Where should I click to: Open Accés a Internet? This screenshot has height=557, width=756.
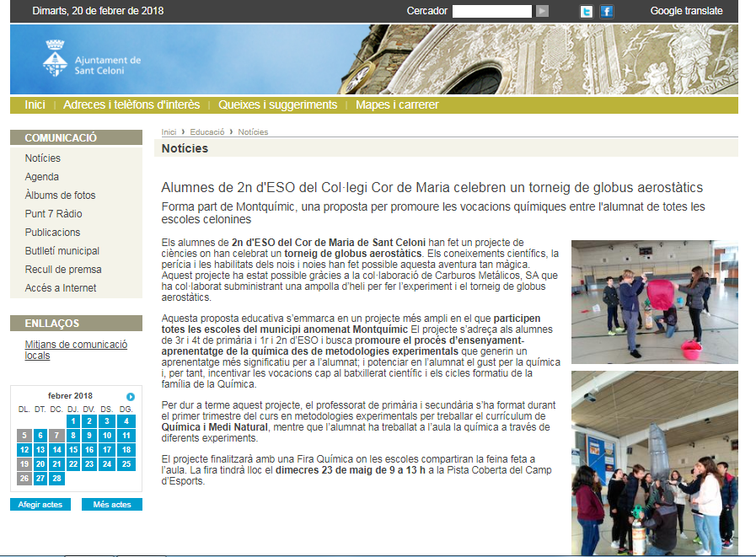61,288
